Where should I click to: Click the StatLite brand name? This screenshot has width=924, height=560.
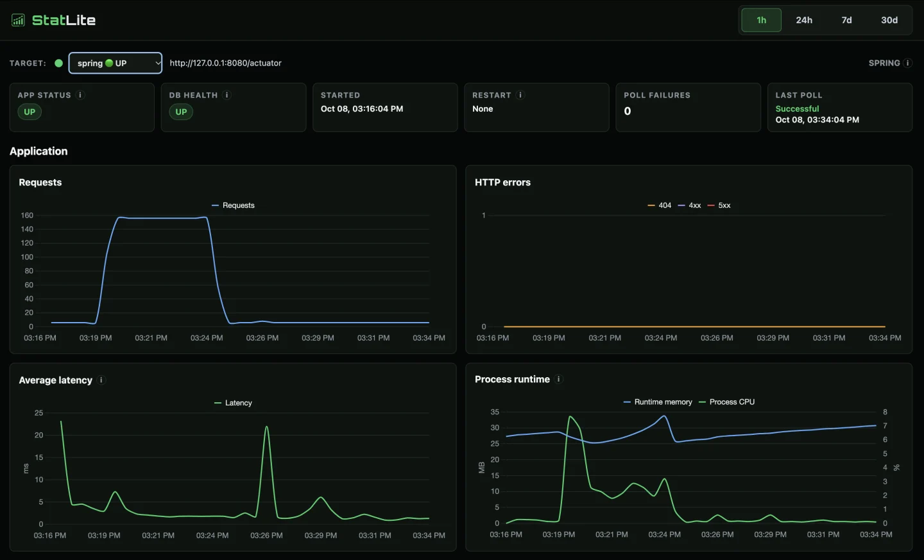pos(64,20)
